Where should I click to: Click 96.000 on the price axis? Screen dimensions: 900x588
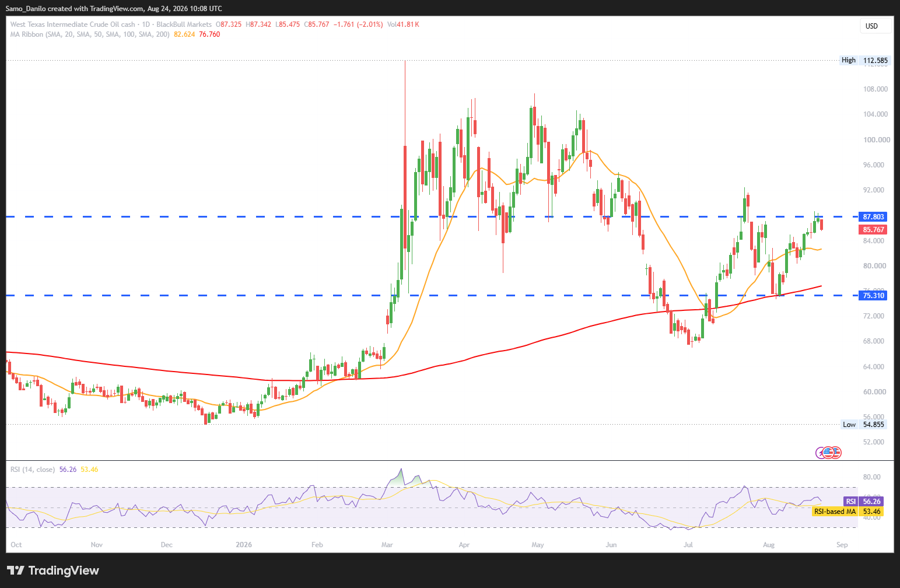tap(874, 165)
